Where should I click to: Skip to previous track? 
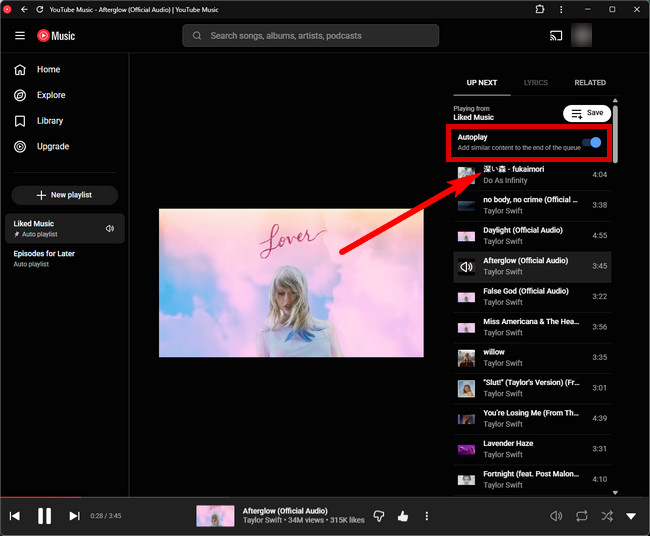coord(15,516)
